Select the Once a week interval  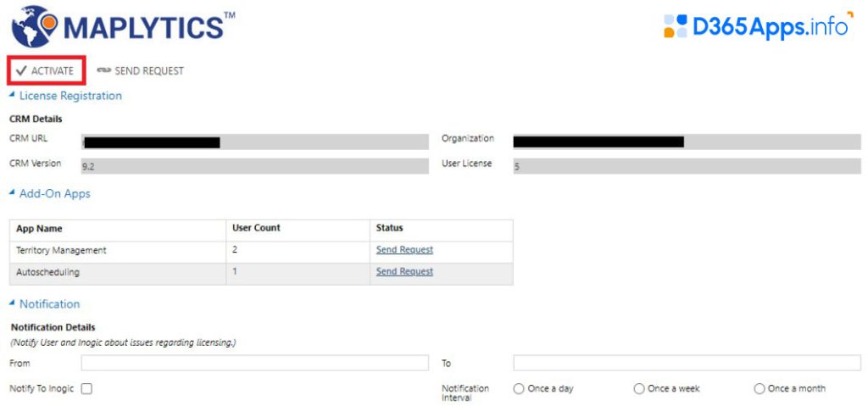tap(639, 389)
